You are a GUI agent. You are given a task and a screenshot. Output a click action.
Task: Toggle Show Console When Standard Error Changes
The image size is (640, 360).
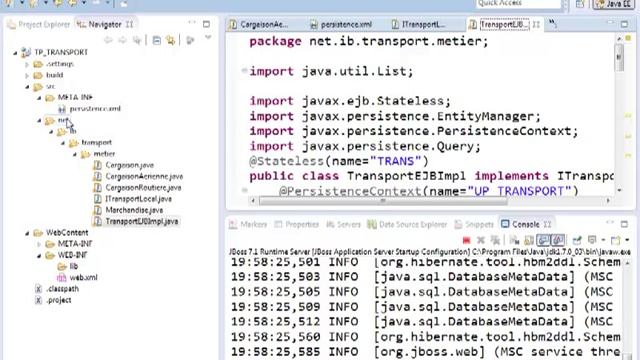(558, 240)
